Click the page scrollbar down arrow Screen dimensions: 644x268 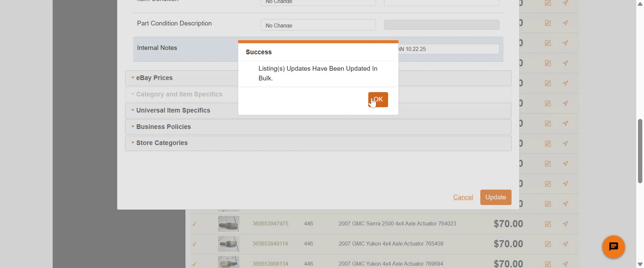point(640,264)
